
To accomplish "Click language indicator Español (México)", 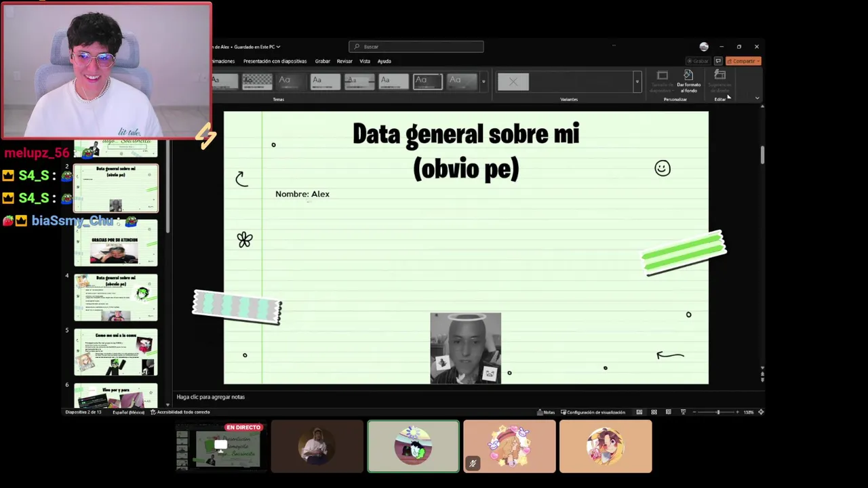I will [x=128, y=412].
